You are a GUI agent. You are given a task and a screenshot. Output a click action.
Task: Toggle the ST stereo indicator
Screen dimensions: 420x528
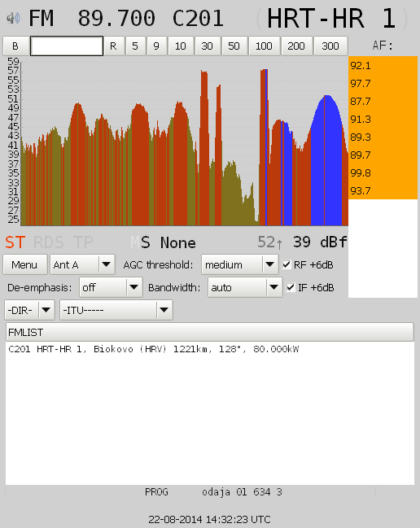click(15, 242)
